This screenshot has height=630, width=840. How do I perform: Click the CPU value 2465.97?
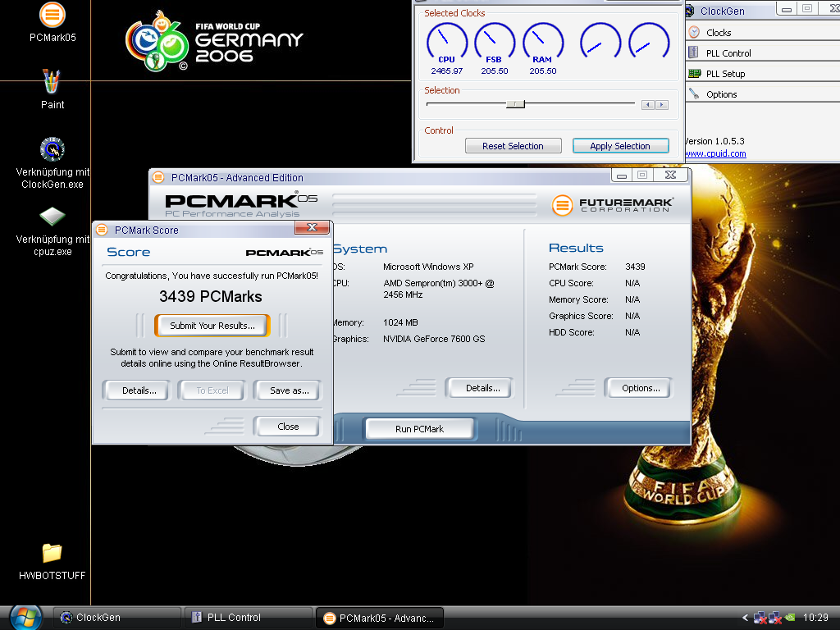point(447,71)
